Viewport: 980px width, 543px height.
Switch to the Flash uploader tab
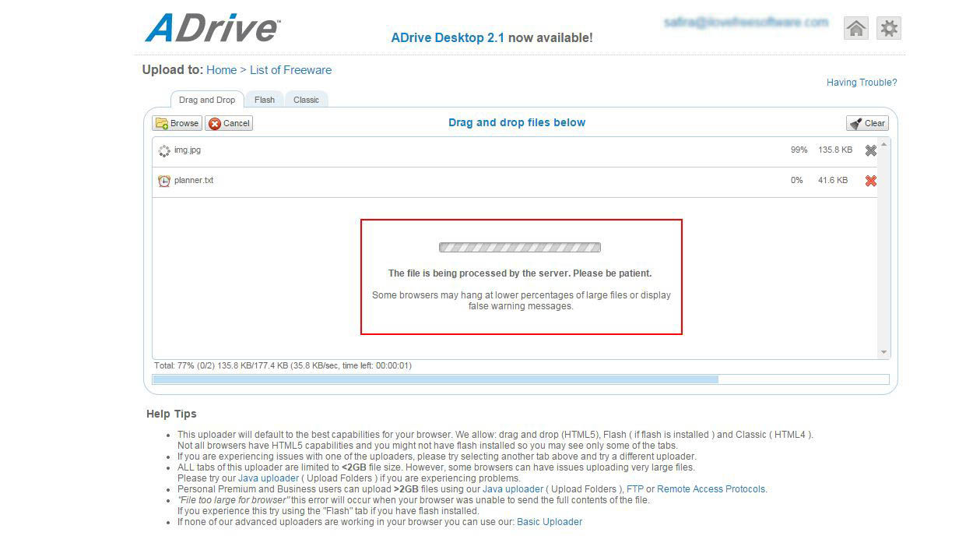pos(265,100)
